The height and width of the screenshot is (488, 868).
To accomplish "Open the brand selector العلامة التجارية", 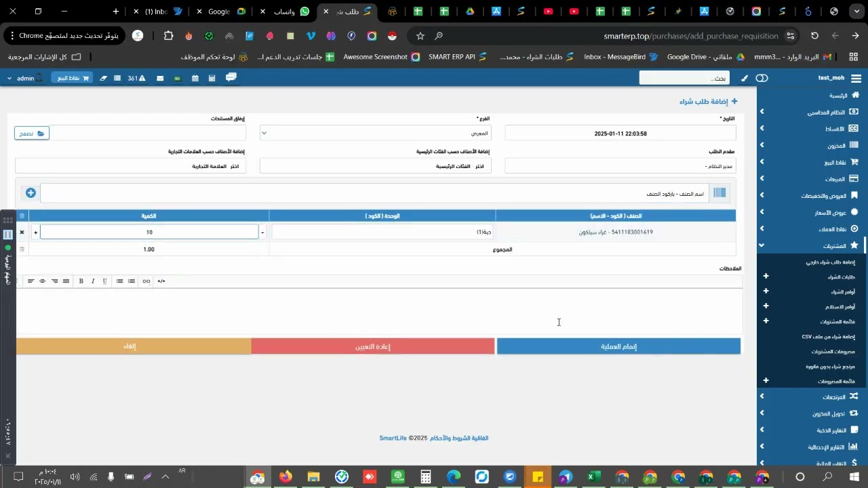I will click(130, 166).
